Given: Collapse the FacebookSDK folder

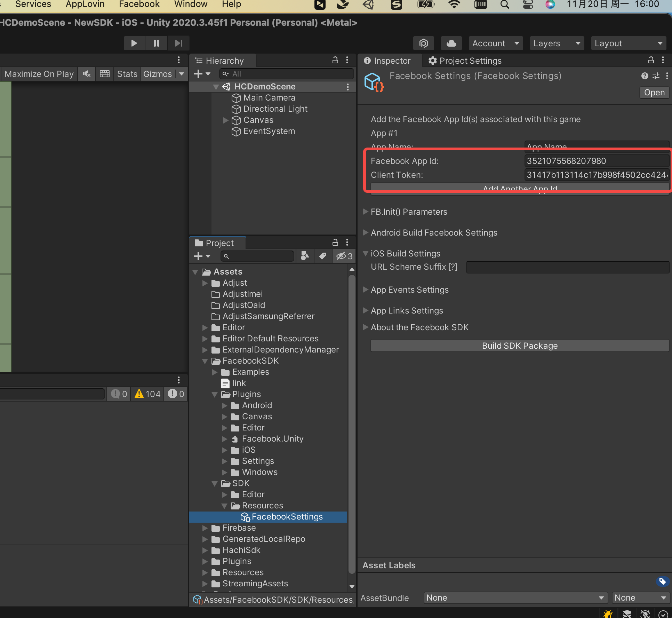Looking at the screenshot, I should tap(205, 361).
